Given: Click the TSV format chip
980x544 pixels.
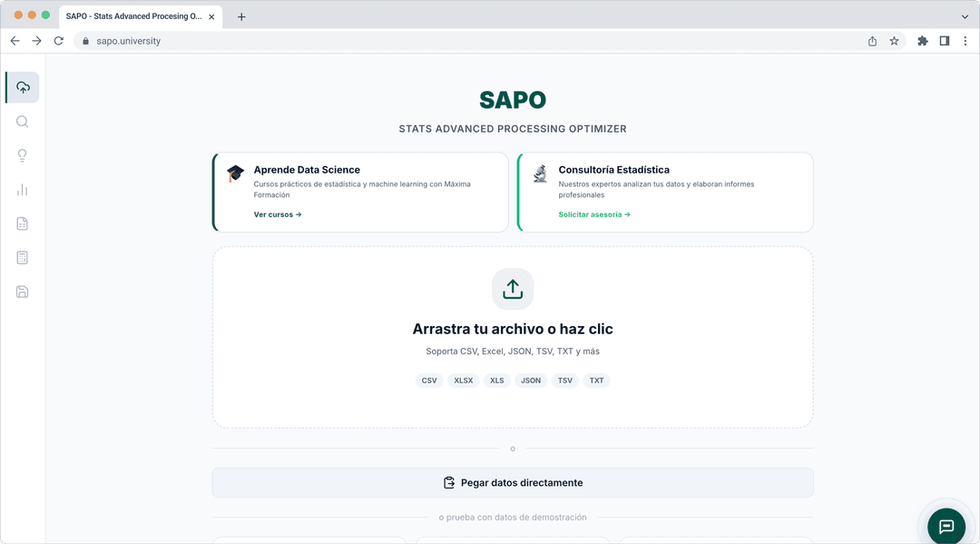Looking at the screenshot, I should 565,381.
